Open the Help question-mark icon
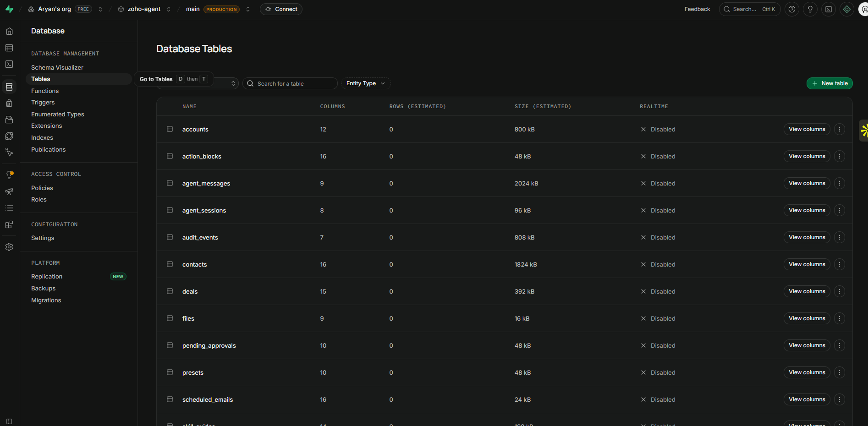This screenshot has width=868, height=426. (x=792, y=9)
